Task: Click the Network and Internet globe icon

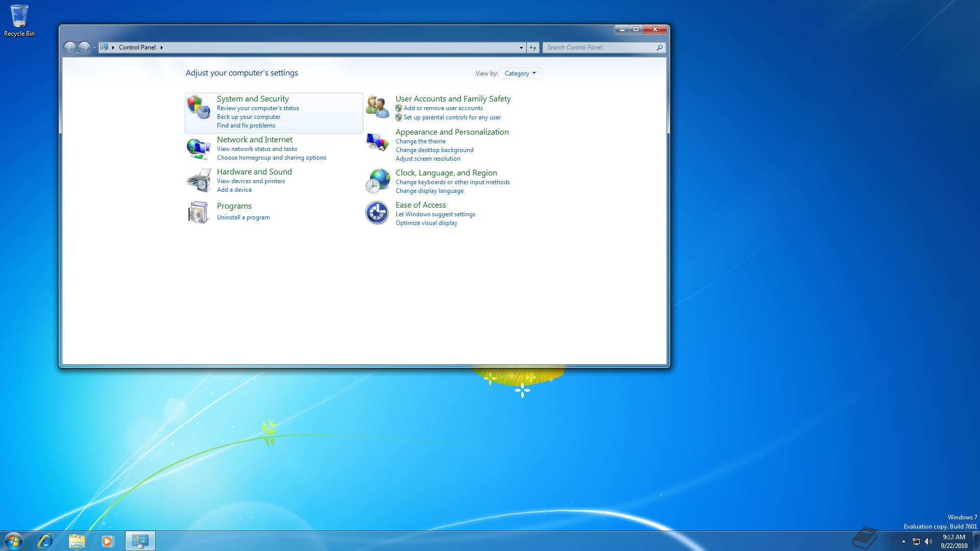Action: 199,148
